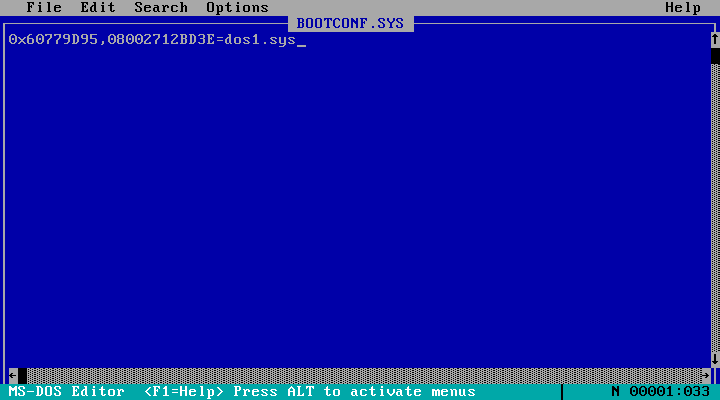The width and height of the screenshot is (720, 400).
Task: Click the horizontal scrollbar thumb block
Action: click(22, 376)
